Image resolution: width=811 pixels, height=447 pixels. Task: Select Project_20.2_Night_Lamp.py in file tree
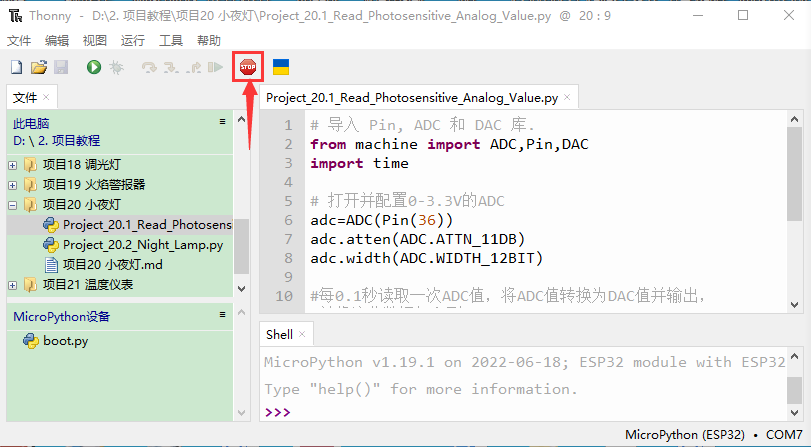coord(142,244)
